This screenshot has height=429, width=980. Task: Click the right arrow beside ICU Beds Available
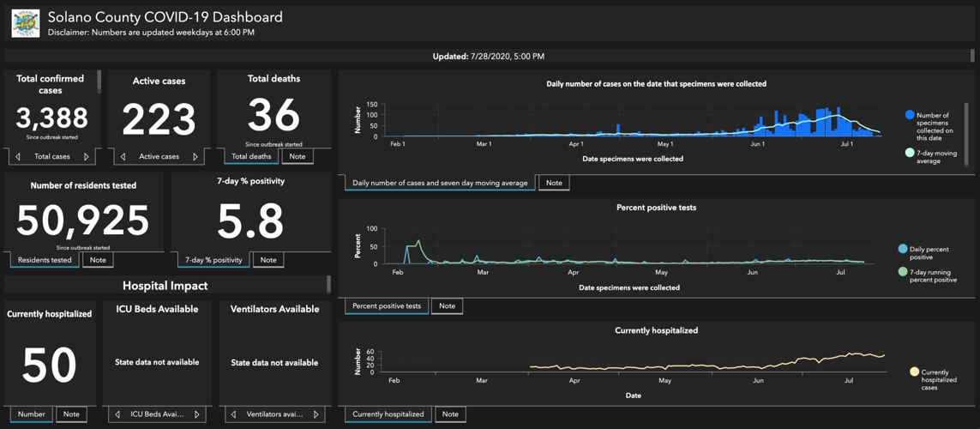tap(197, 414)
